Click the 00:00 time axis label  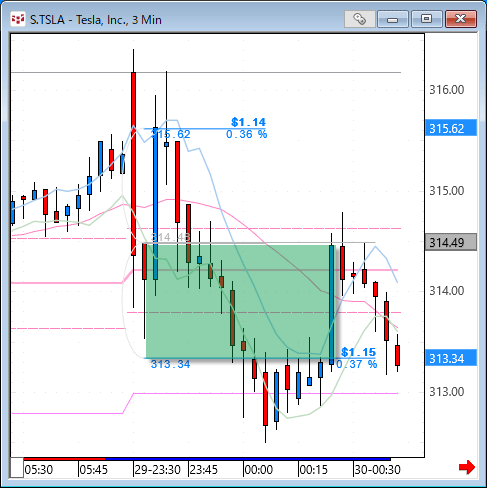point(259,470)
